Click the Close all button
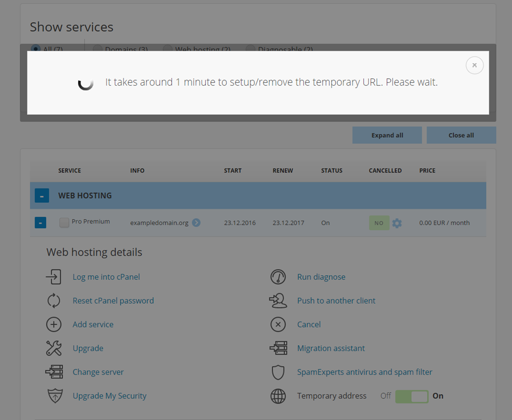The image size is (512, 420). pos(461,135)
